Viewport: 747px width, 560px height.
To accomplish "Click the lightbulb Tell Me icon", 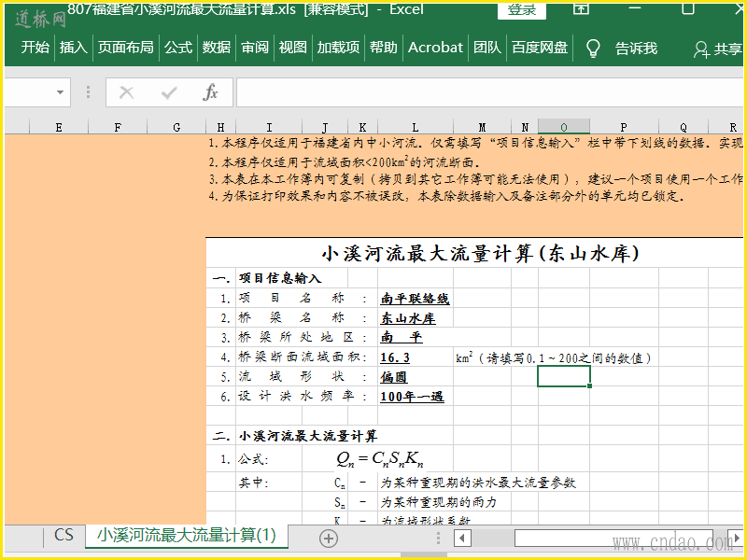I will (593, 49).
